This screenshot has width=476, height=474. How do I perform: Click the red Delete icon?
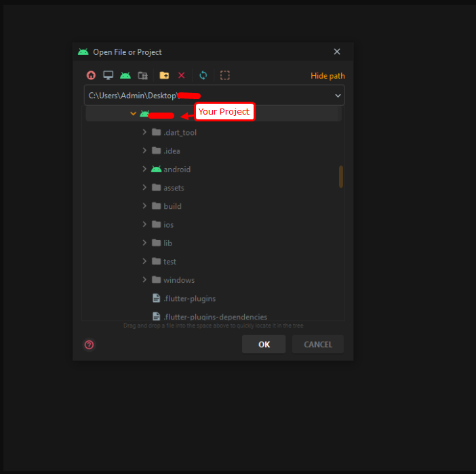181,75
